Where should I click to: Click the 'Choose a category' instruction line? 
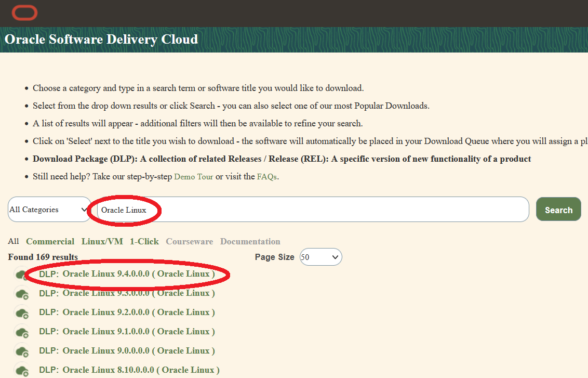pyautogui.click(x=198, y=88)
